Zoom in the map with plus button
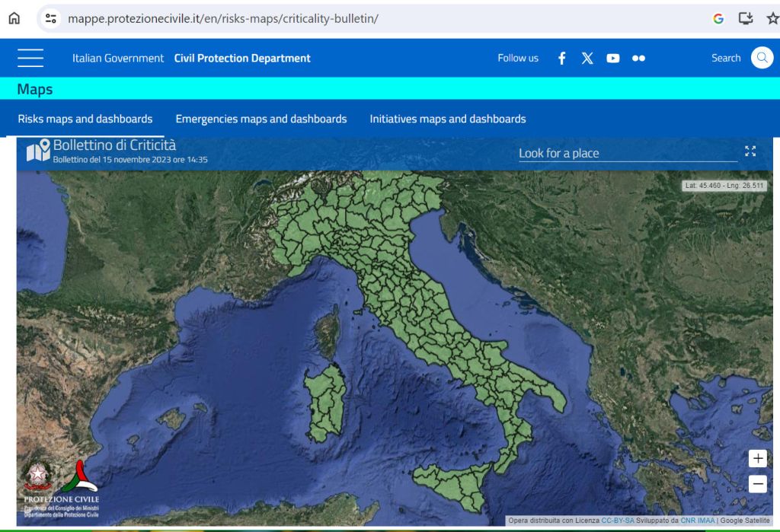780x532 pixels. 757,458
